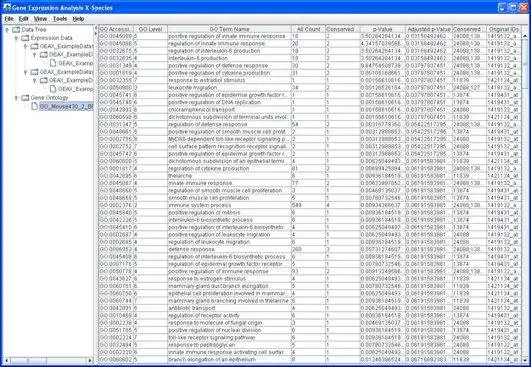Click the table scrollbar down arrow

(525, 360)
